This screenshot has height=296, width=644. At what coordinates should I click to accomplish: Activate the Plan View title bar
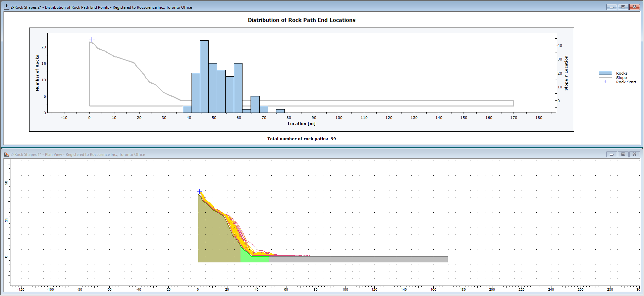click(302, 155)
